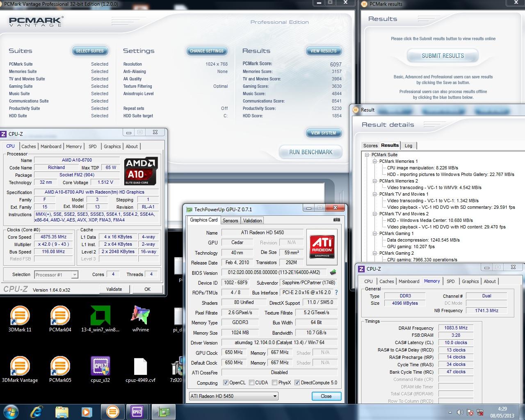This screenshot has height=420, width=525.
Task: Select 'GPU gaming: 10.207 fps' tree row
Action: pyautogui.click(x=411, y=247)
